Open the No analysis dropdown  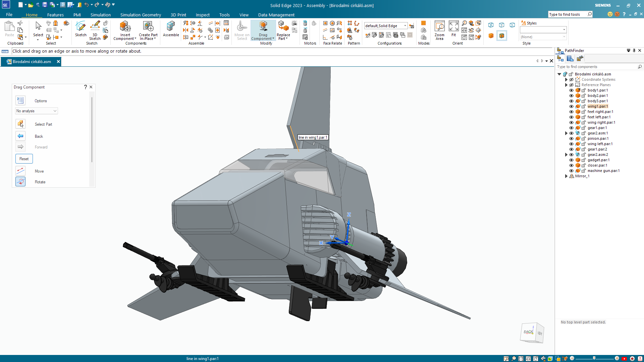(37, 111)
